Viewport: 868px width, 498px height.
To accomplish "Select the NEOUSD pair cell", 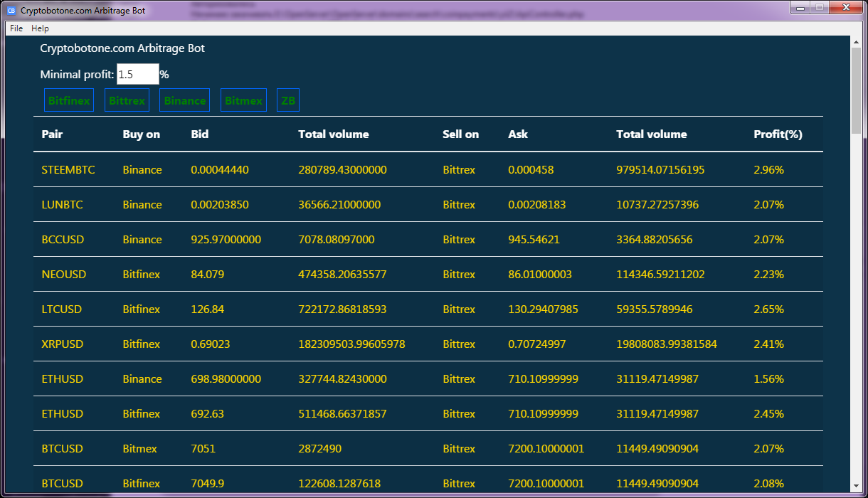I will (64, 275).
